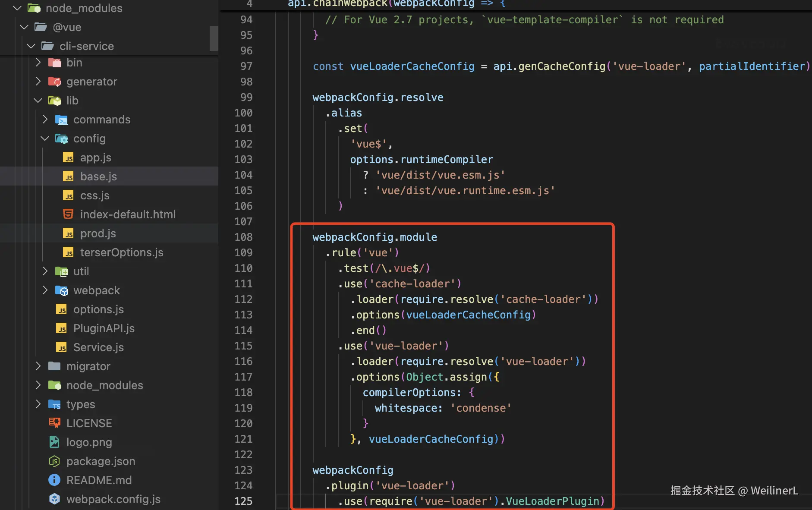Expand the migrator folder chevron
The height and width of the screenshot is (510, 812).
point(38,366)
